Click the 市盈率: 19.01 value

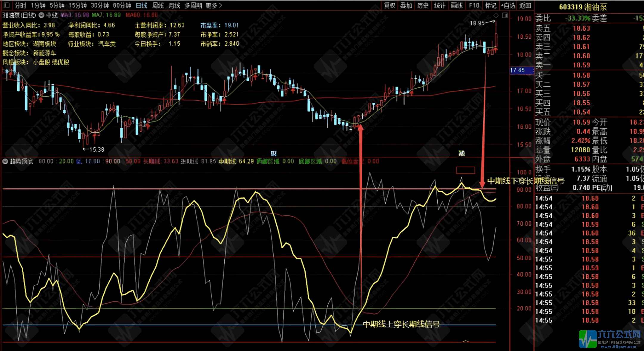[x=220, y=25]
